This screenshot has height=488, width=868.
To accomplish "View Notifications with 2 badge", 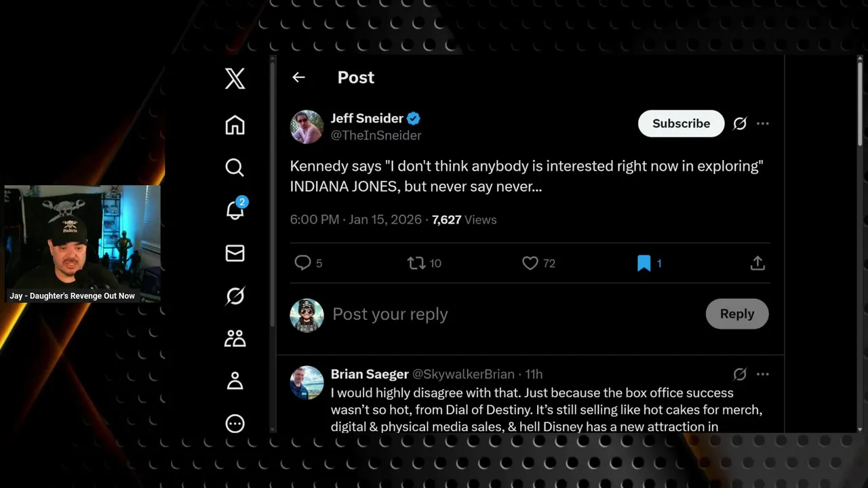I will (x=236, y=209).
